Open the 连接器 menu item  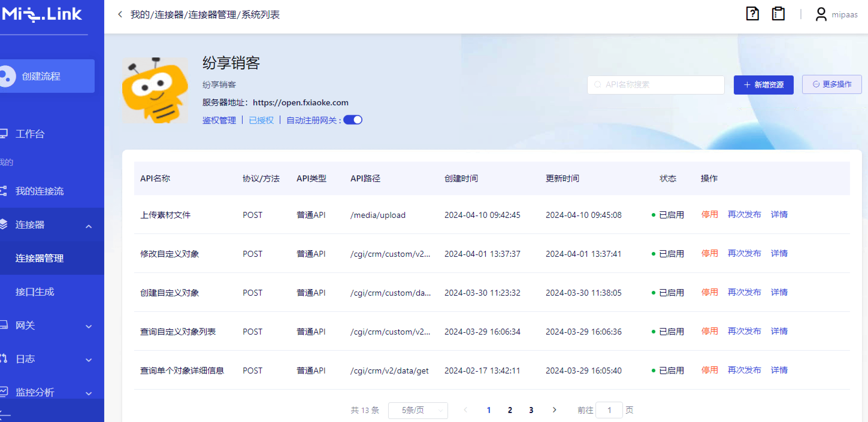tap(52, 224)
